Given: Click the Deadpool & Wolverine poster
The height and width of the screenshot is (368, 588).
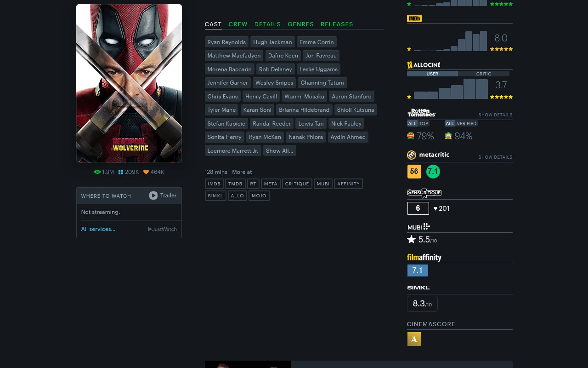Looking at the screenshot, I should (129, 83).
